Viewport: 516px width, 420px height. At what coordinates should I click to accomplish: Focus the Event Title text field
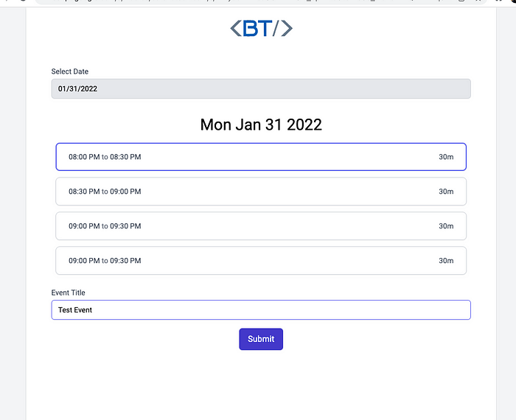261,309
